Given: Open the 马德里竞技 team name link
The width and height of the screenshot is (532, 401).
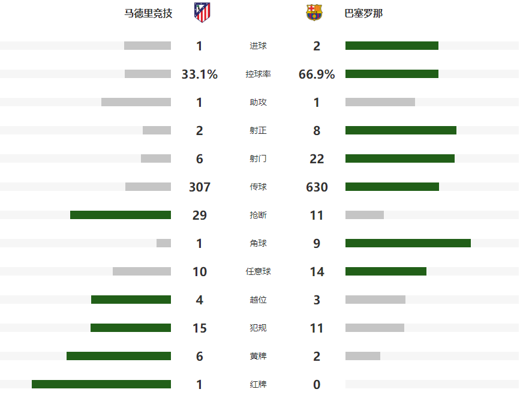Looking at the screenshot, I should point(148,13).
